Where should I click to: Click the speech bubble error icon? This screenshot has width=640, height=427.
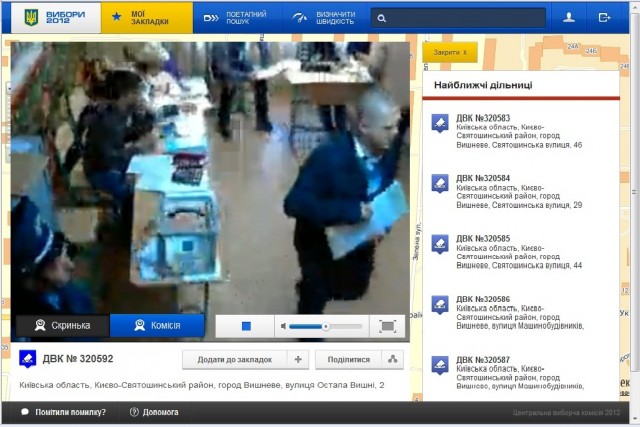point(25,412)
